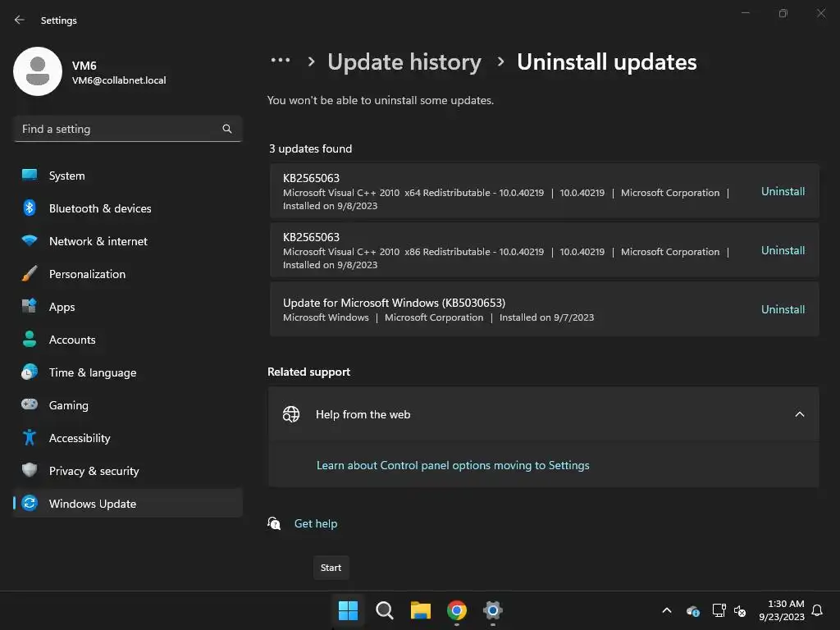This screenshot has height=630, width=840.
Task: Collapse the Help from the web section
Action: (799, 414)
